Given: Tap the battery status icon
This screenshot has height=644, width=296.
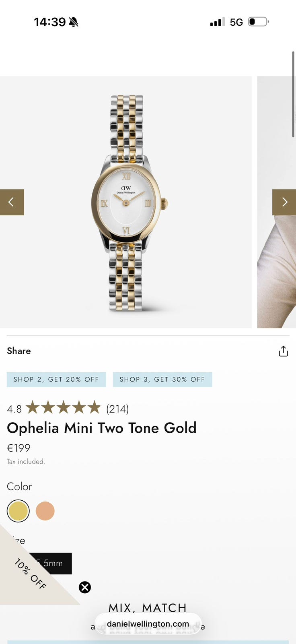Looking at the screenshot, I should tap(258, 22).
